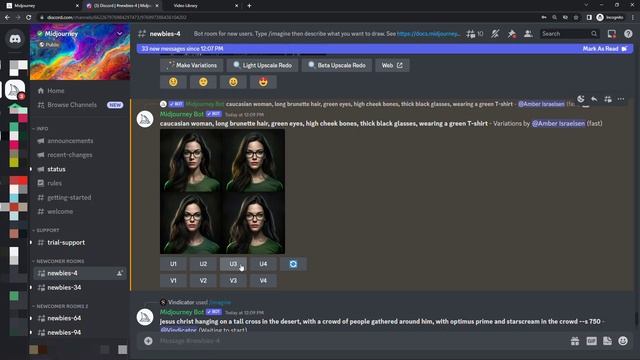
Task: Open the emoji picker icon
Action: [x=623, y=341]
